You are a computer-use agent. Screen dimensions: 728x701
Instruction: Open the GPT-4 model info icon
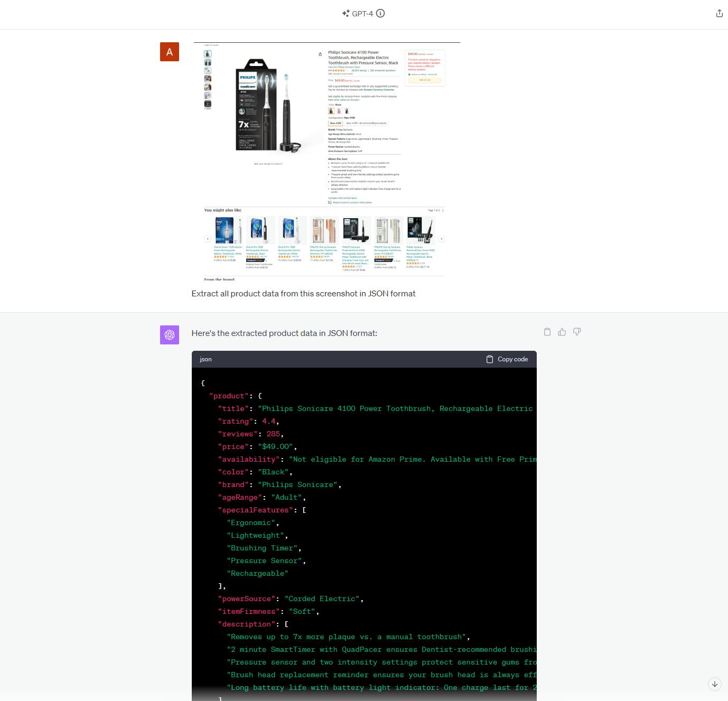pos(380,14)
